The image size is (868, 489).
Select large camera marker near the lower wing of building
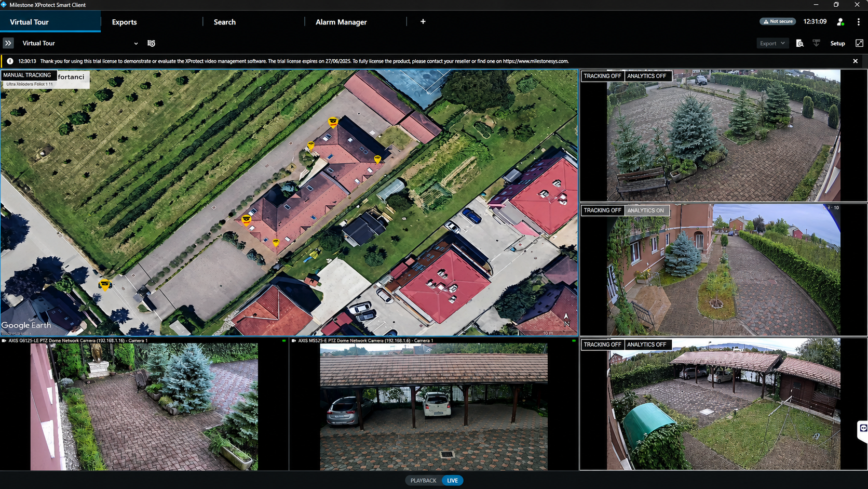click(x=247, y=220)
